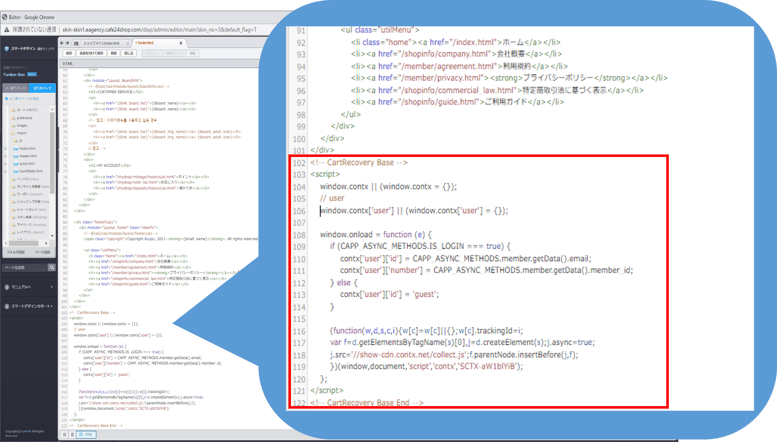This screenshot has height=442, width=777.
Task: Expand the touchSlide.html tree node
Action: (x=5, y=171)
